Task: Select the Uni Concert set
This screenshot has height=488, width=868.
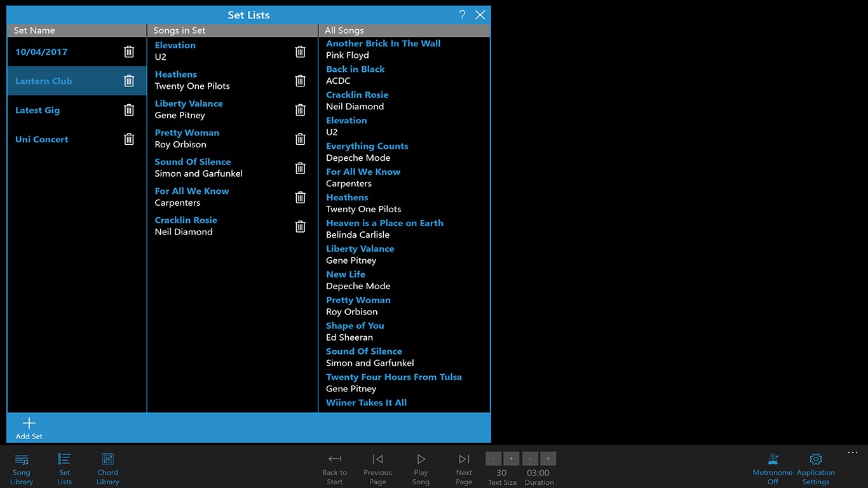Action: [x=41, y=139]
